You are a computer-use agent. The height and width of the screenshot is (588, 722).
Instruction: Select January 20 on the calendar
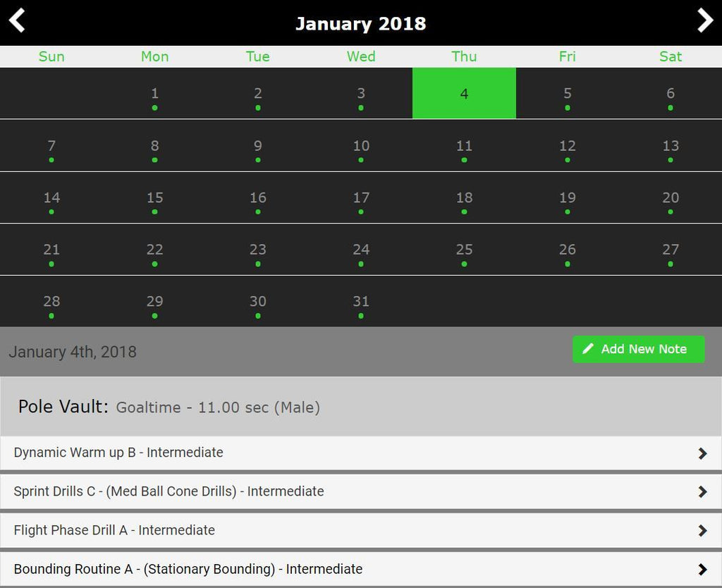click(671, 197)
